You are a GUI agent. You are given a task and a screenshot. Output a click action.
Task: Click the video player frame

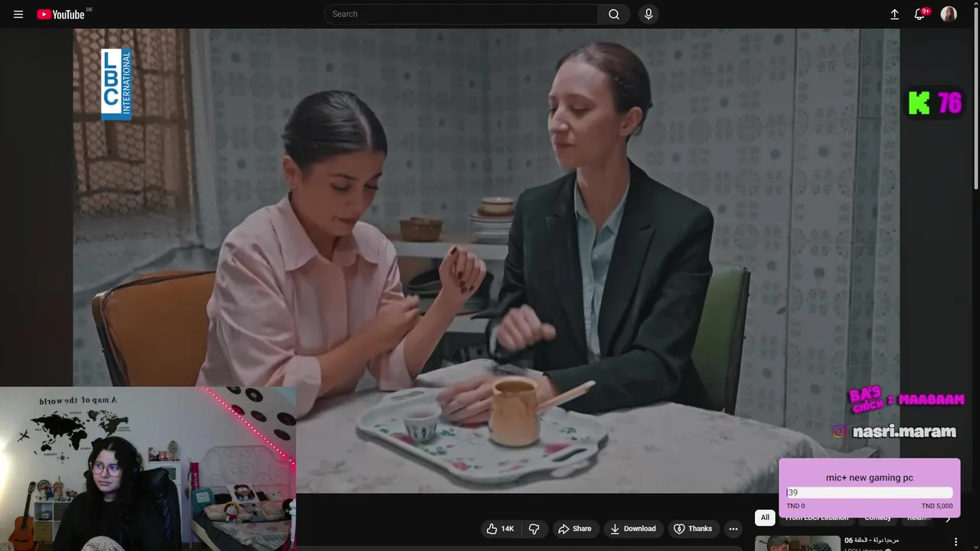(486, 260)
